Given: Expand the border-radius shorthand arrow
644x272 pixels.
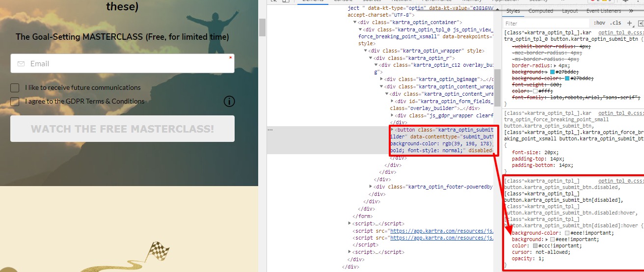Looking at the screenshot, I should pyautogui.click(x=555, y=65).
